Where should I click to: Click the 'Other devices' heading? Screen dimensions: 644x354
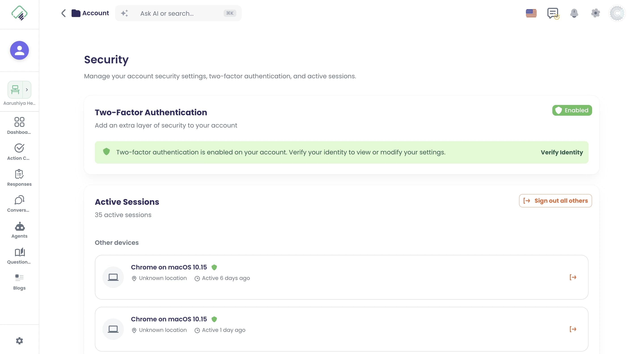coord(117,243)
